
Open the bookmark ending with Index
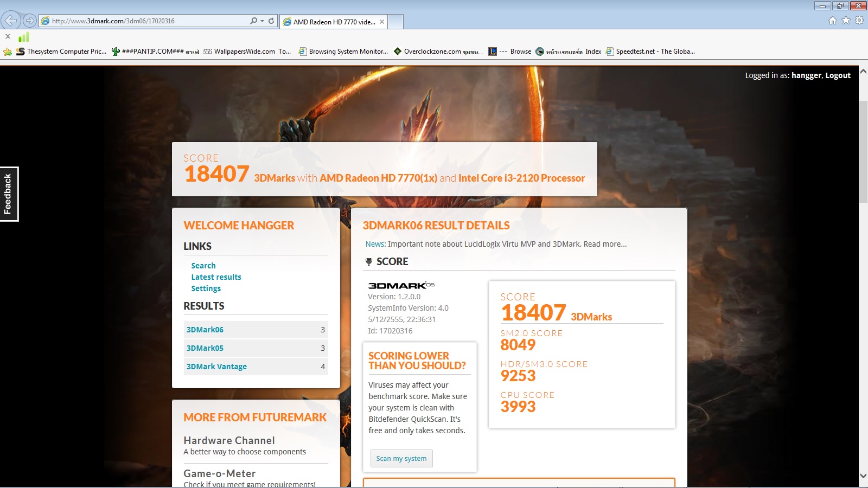coord(569,52)
